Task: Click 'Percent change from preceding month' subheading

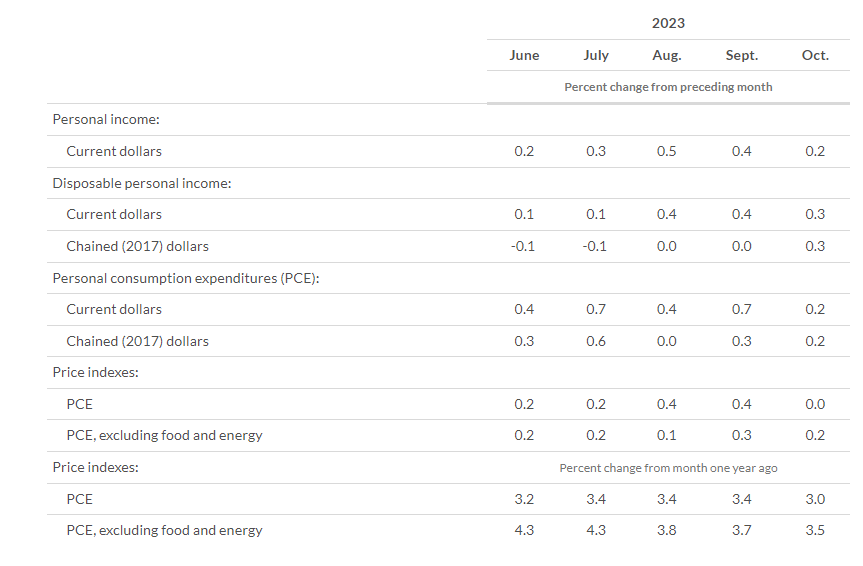Action: click(x=668, y=87)
